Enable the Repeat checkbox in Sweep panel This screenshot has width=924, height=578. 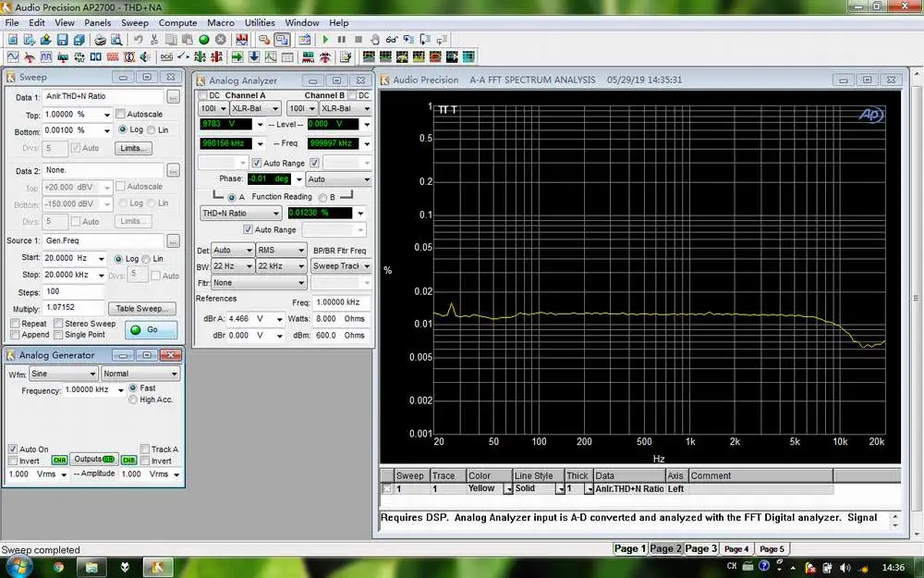coord(15,325)
